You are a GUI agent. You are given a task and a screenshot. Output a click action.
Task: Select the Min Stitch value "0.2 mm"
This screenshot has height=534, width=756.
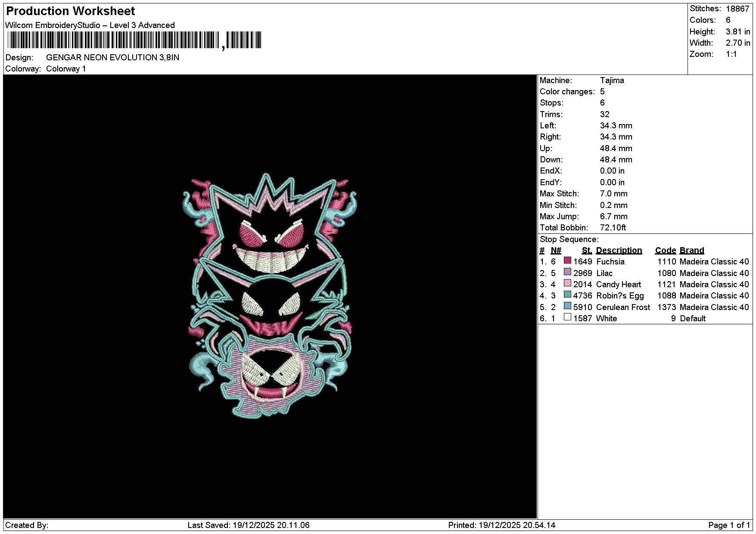[x=614, y=205]
